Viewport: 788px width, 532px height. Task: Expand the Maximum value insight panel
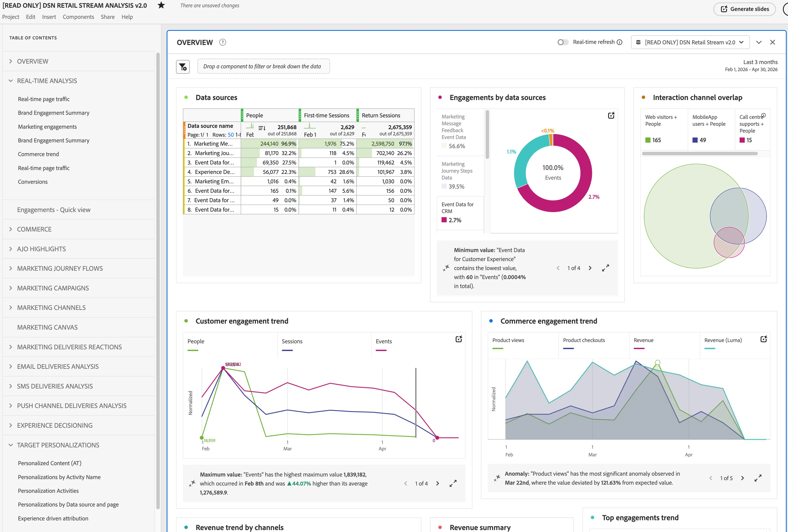point(453,484)
